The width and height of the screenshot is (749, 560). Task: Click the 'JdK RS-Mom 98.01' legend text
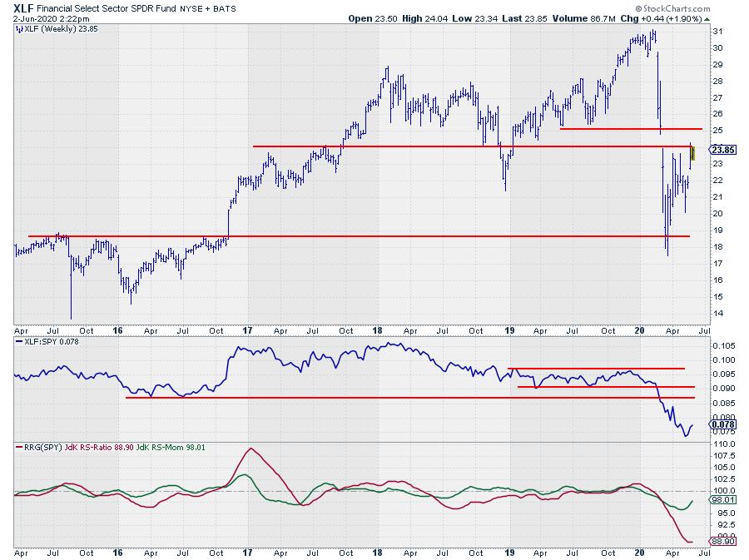[171, 448]
